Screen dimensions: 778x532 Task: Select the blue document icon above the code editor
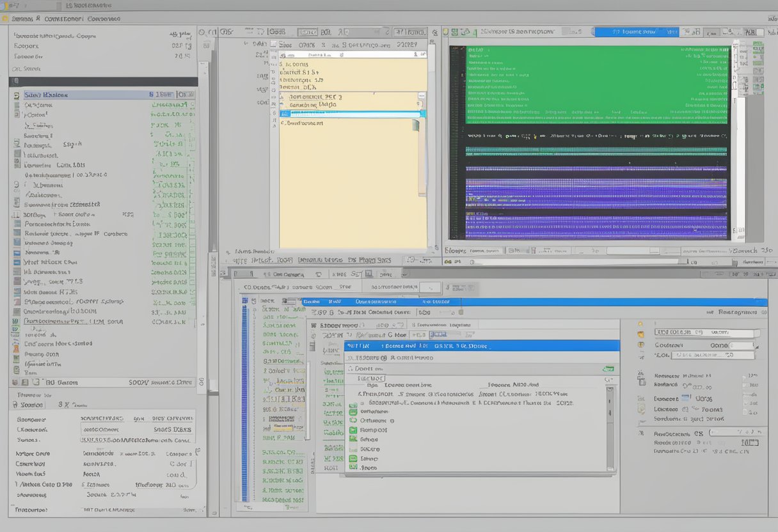click(x=452, y=31)
